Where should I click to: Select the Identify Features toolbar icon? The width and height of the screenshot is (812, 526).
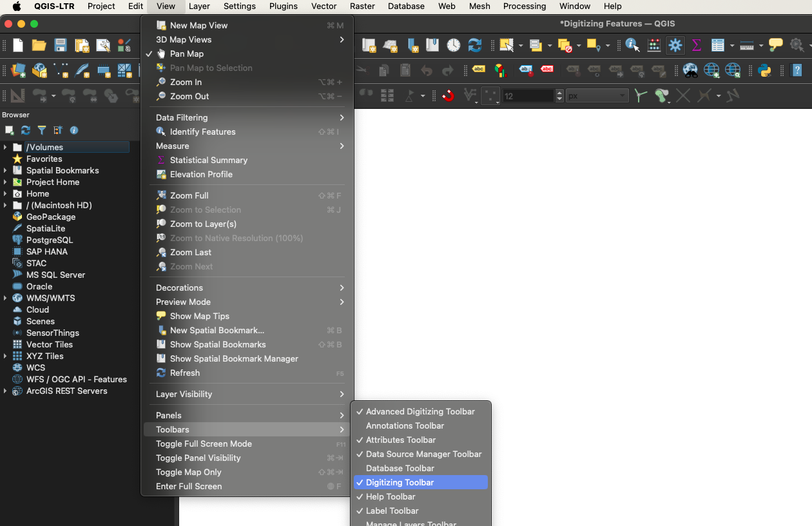(x=632, y=45)
